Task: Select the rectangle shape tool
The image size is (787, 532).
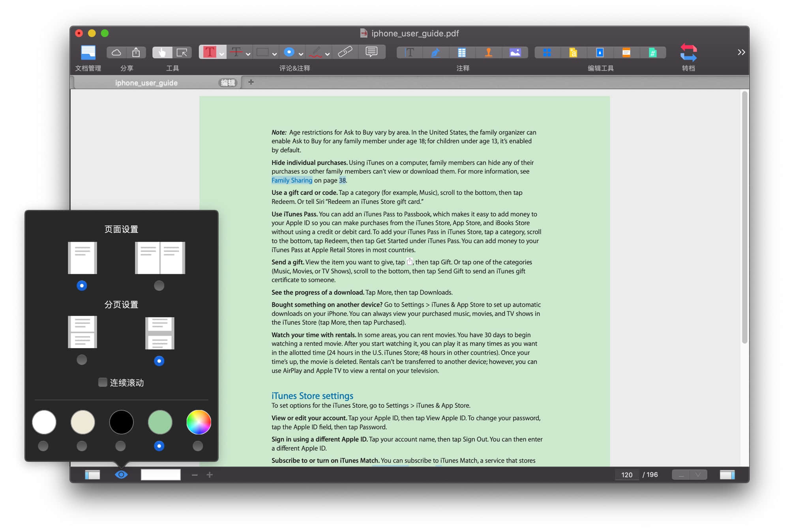Action: [x=262, y=52]
